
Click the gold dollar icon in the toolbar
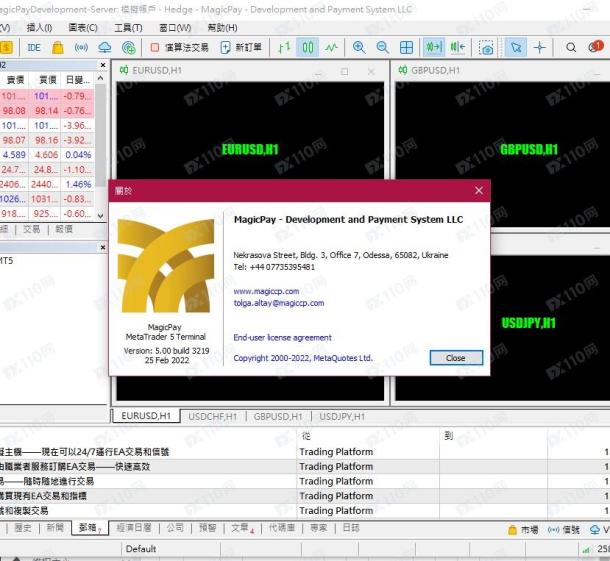pos(6,47)
